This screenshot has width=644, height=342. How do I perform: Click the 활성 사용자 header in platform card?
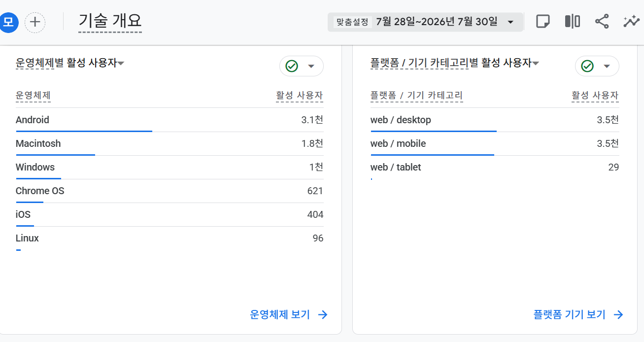click(x=595, y=96)
